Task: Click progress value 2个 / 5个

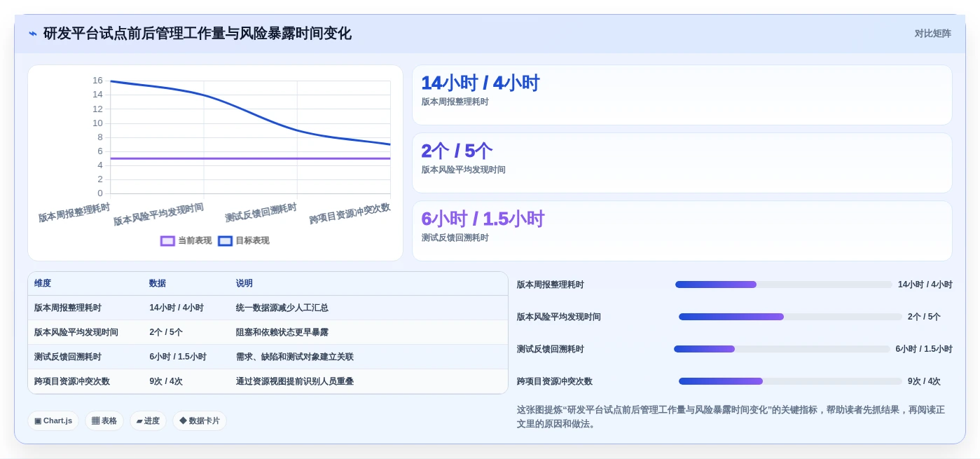Action: click(924, 317)
